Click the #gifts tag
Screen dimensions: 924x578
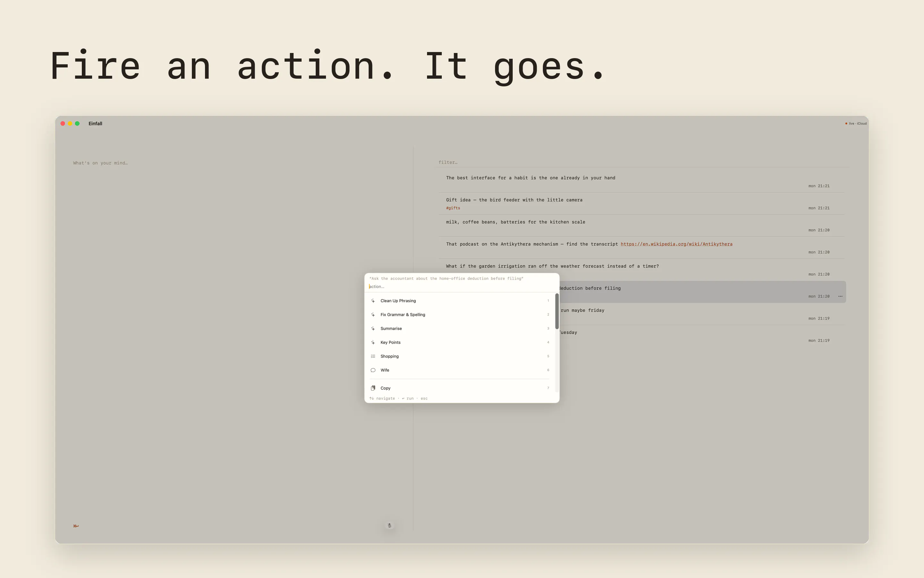click(453, 208)
